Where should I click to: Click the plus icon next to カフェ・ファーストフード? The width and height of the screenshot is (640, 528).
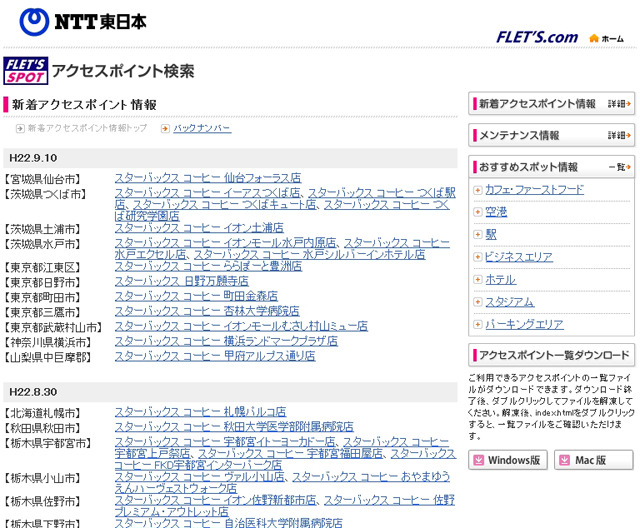point(478,190)
